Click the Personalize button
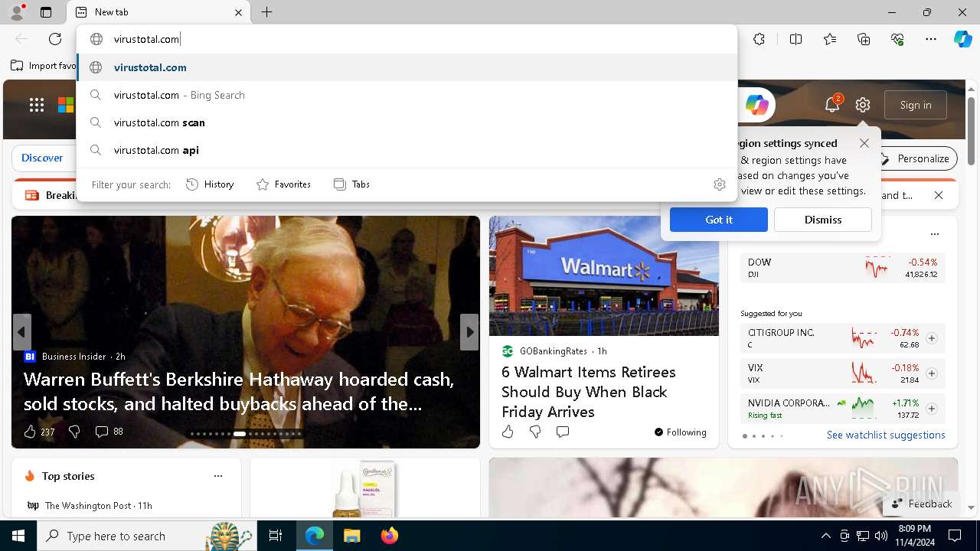This screenshot has height=551, width=980. pyautogui.click(x=916, y=158)
